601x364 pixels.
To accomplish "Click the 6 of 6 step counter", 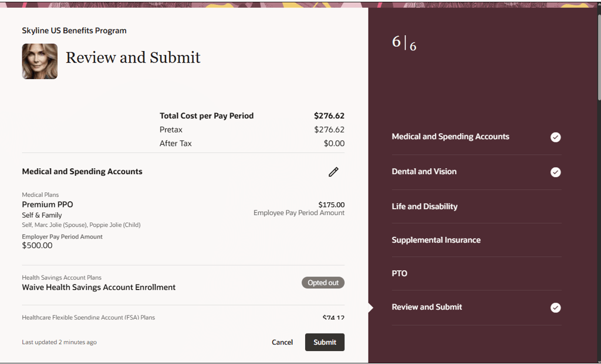I will tap(404, 43).
